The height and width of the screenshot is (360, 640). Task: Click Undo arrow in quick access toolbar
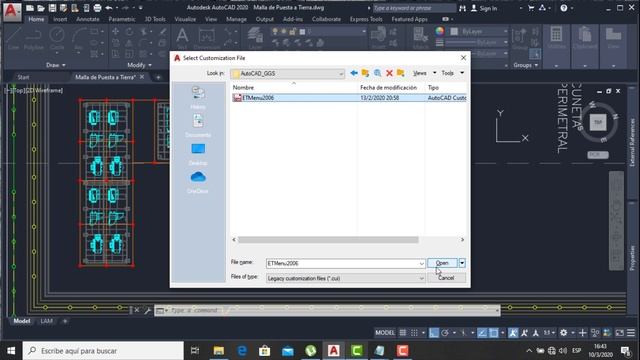click(x=109, y=8)
